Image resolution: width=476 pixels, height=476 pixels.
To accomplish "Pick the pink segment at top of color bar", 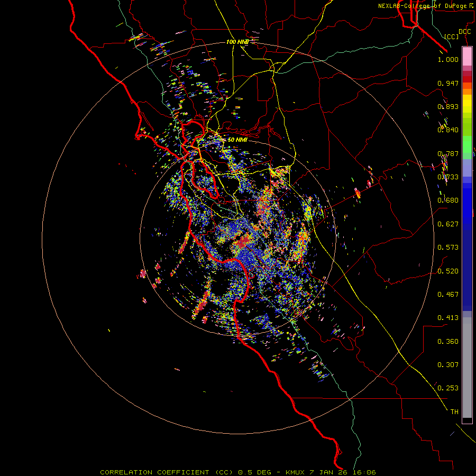I will [467, 57].
